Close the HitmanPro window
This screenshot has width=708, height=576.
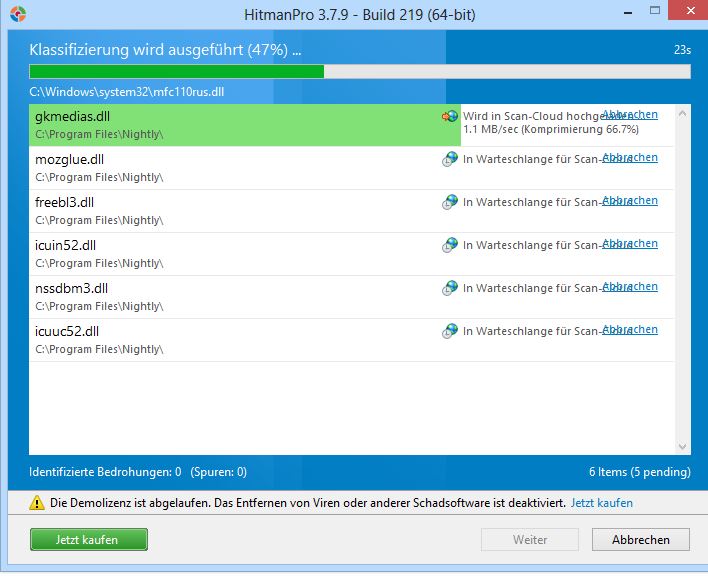click(x=690, y=10)
